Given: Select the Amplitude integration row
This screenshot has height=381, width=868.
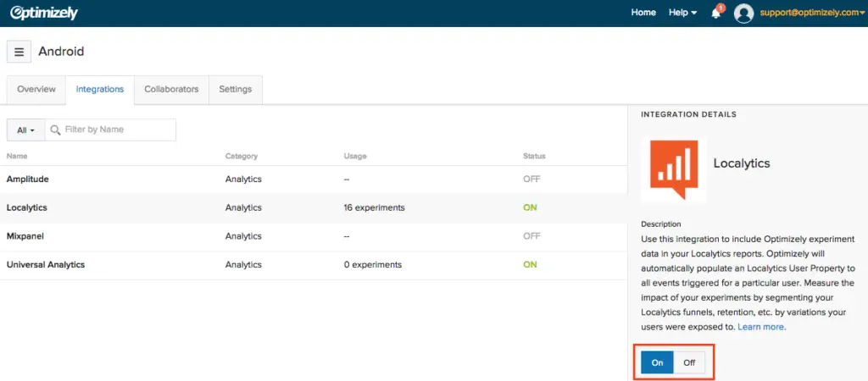Looking at the screenshot, I should point(28,179).
